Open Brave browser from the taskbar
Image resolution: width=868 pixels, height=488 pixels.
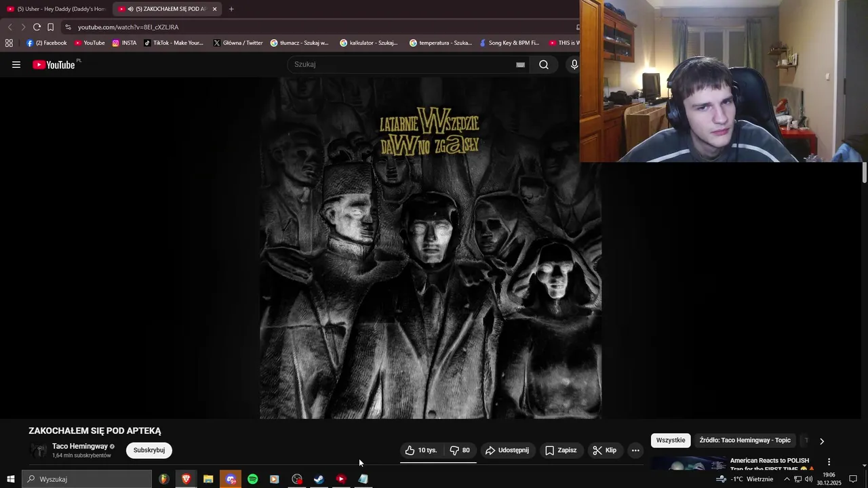pyautogui.click(x=186, y=479)
